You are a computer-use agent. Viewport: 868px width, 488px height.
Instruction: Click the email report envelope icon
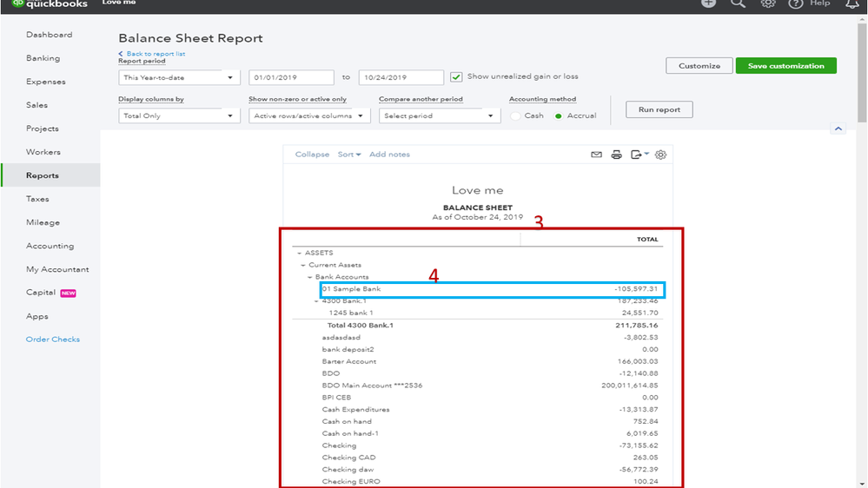(x=596, y=155)
